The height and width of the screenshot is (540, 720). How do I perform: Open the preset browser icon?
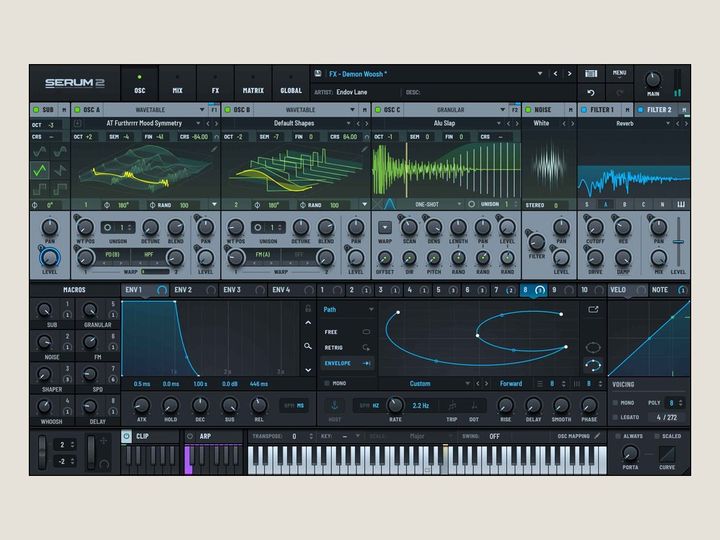point(591,73)
